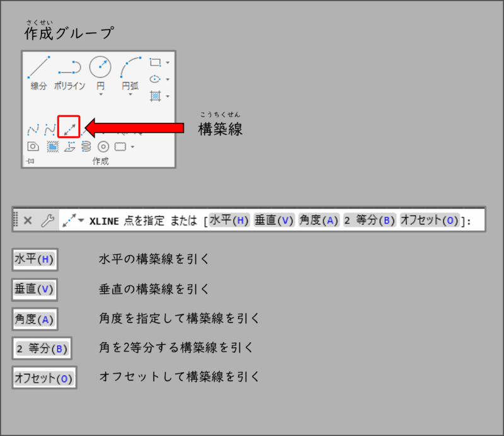The height and width of the screenshot is (436, 504).
Task: Click the 作成グループ heading
Action: 69,33
